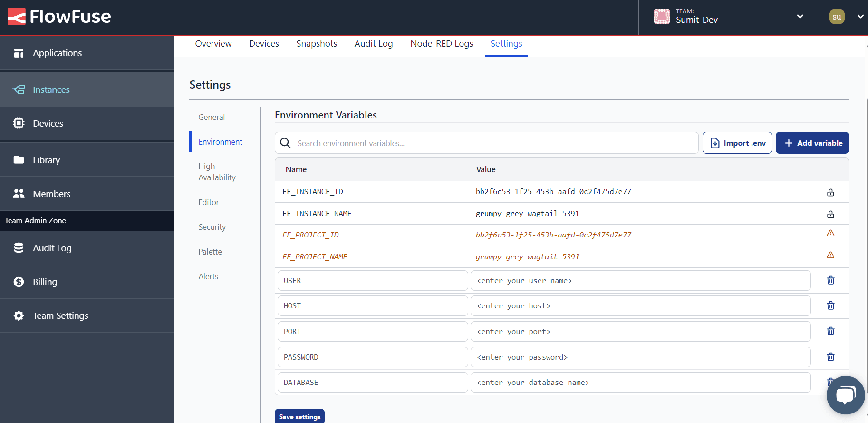The height and width of the screenshot is (423, 868).
Task: Click the Import .env button
Action: tap(737, 143)
